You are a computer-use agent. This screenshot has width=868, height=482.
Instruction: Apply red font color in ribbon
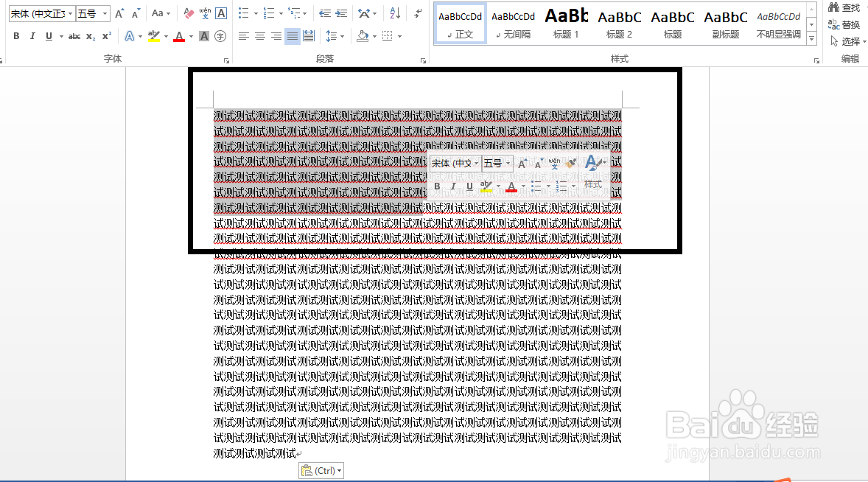(x=179, y=37)
